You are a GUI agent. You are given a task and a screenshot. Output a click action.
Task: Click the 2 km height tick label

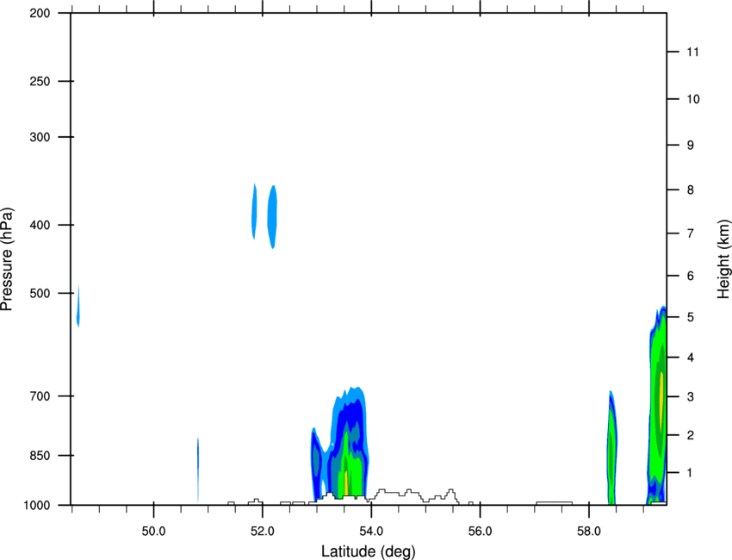point(690,435)
